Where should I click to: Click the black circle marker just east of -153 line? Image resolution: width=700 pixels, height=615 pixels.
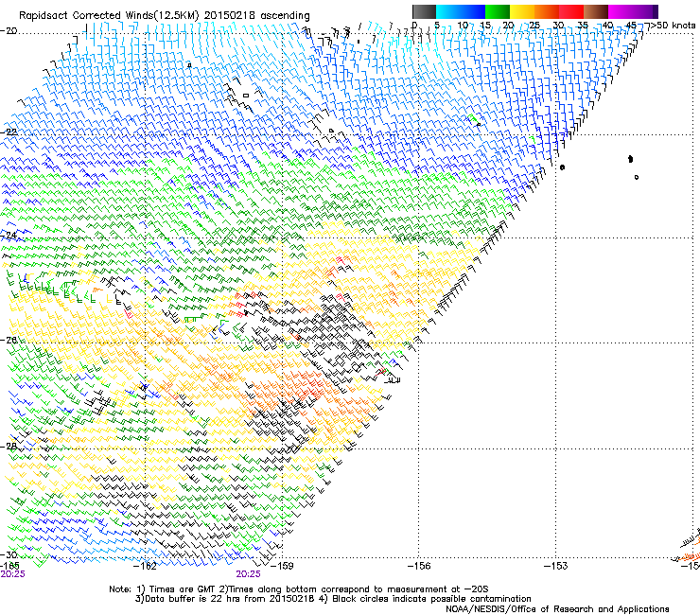pyautogui.click(x=562, y=167)
